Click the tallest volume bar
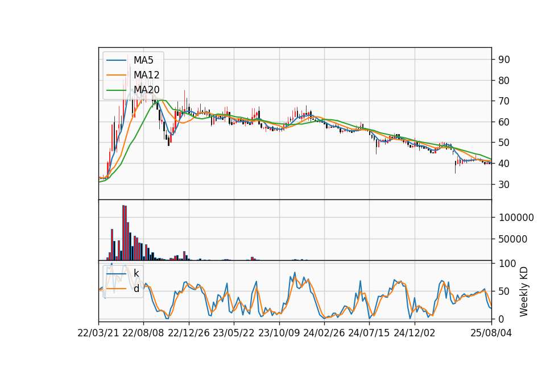 (123, 233)
